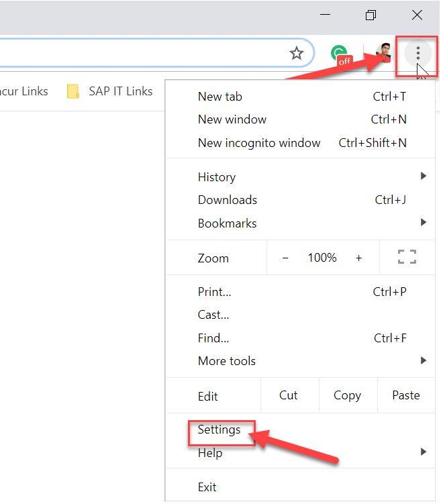This screenshot has width=441, height=504.
Task: Choose New incognito window
Action: pos(259,143)
